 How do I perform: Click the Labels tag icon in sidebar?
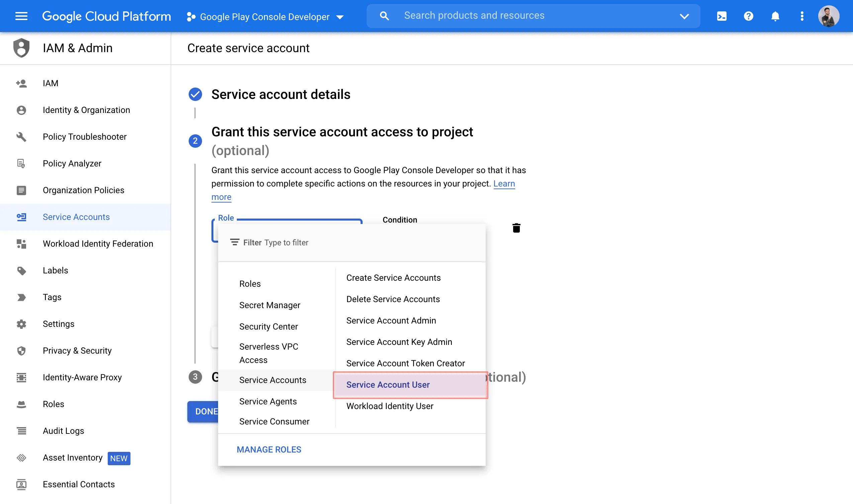pos(22,271)
